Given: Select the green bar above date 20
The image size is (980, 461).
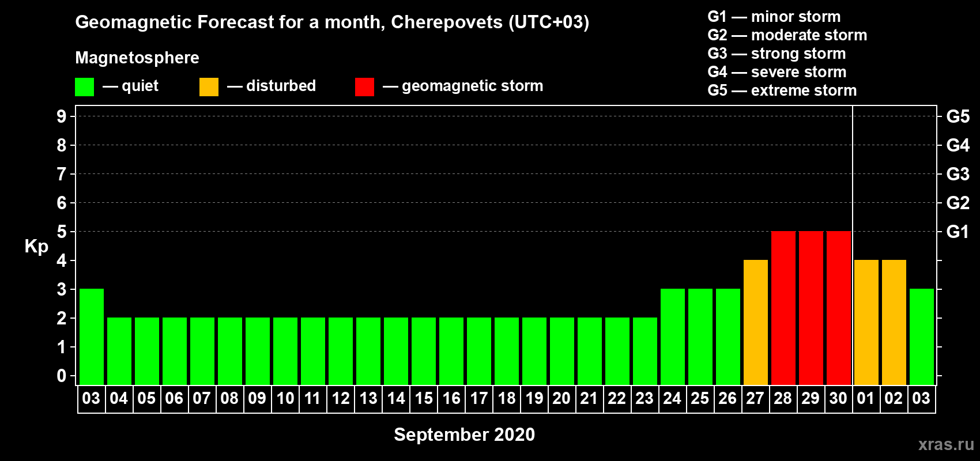Looking at the screenshot, I should 562,351.
